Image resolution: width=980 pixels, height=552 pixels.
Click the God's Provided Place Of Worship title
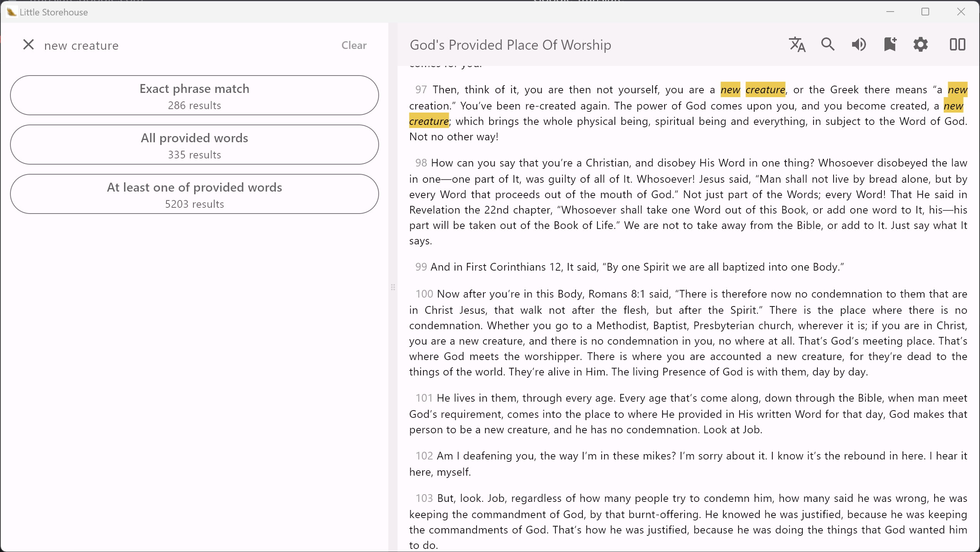tap(510, 45)
